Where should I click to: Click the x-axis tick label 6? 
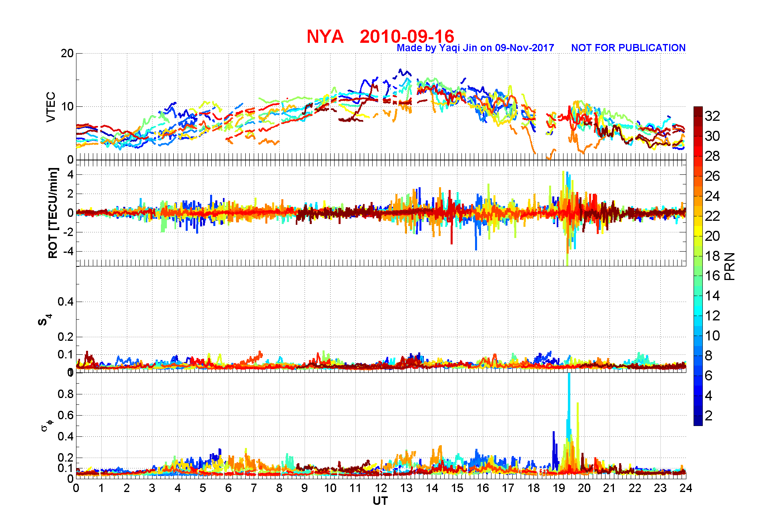229,488
